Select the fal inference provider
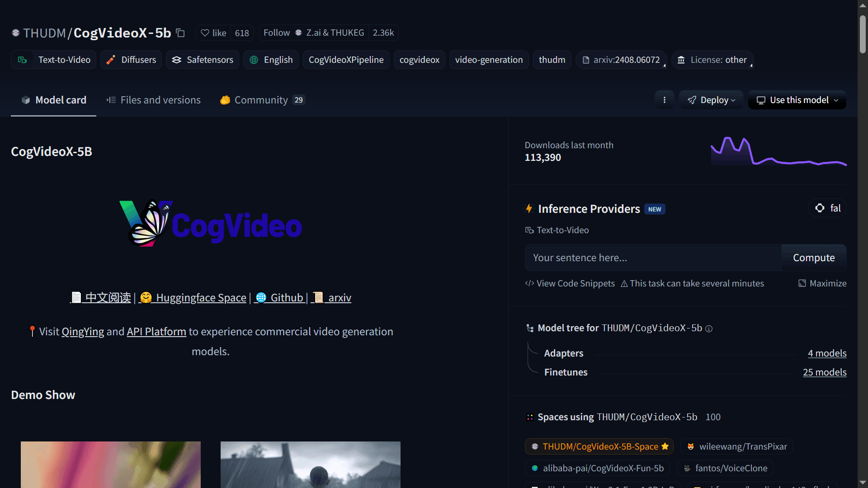 coord(827,208)
